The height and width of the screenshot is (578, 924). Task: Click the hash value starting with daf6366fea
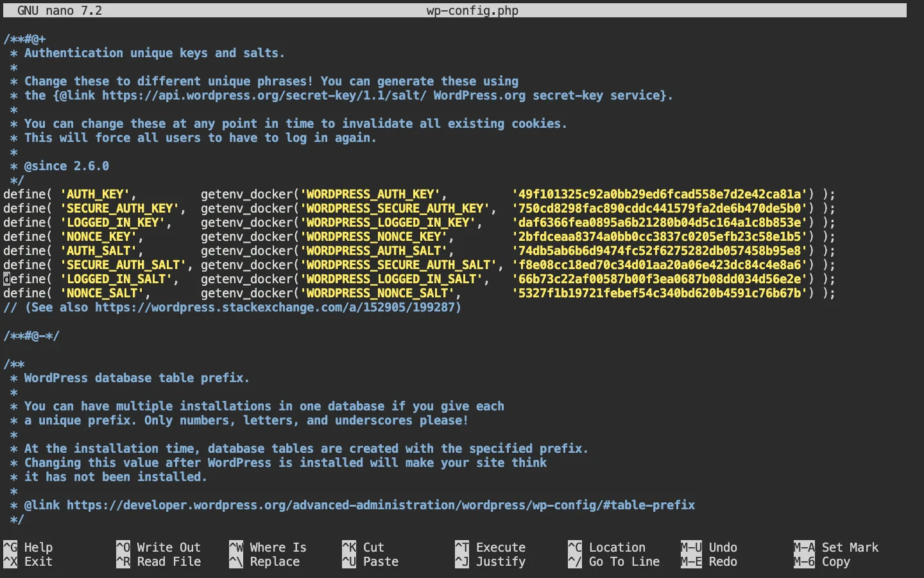click(x=660, y=222)
